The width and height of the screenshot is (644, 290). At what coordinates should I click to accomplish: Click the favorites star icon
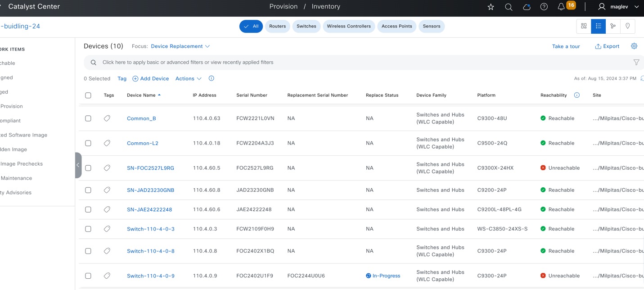click(491, 7)
